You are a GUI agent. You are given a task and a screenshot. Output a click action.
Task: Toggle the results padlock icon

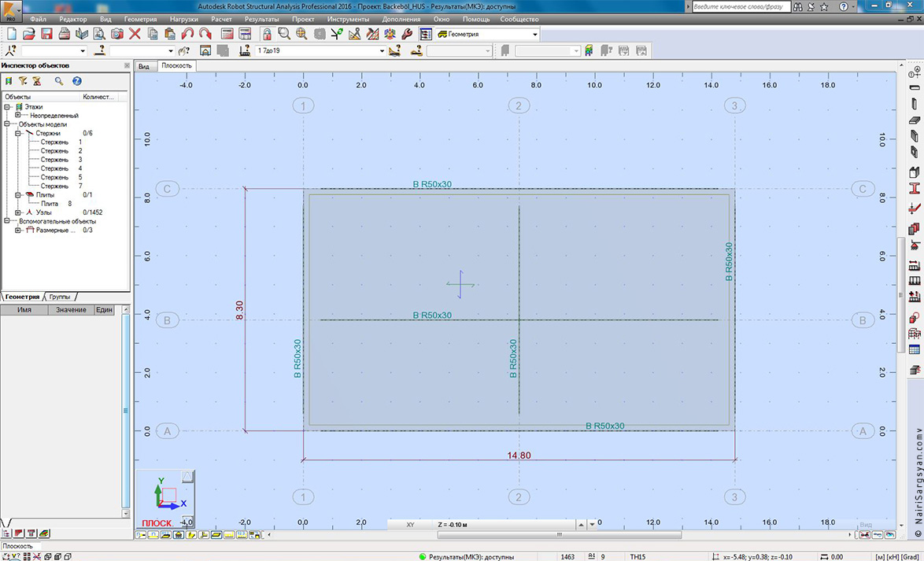(x=267, y=34)
